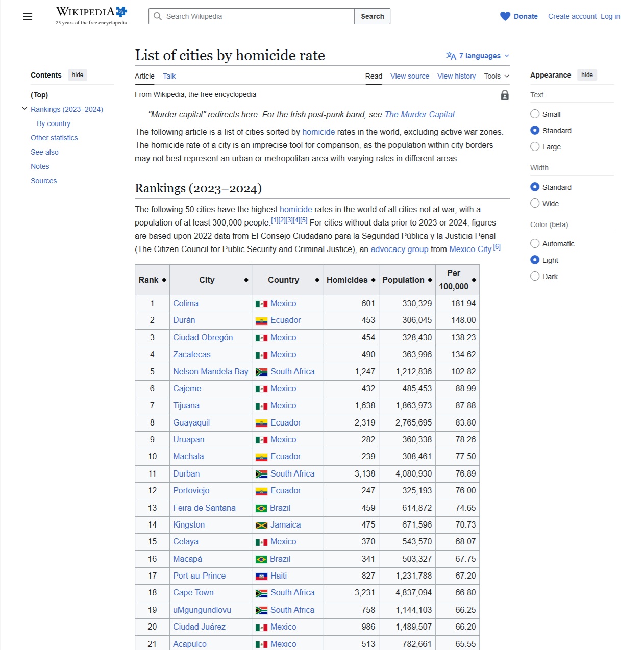This screenshot has width=644, height=650.
Task: Switch to the Talk tab
Action: pyautogui.click(x=169, y=76)
